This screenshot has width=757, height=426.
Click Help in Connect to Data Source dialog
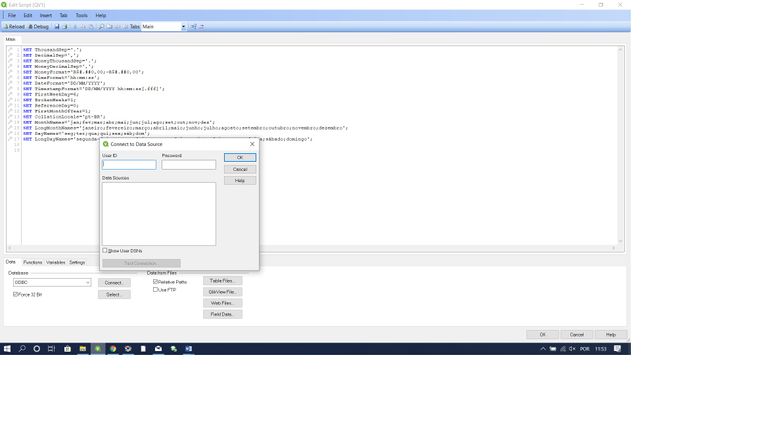(x=240, y=181)
